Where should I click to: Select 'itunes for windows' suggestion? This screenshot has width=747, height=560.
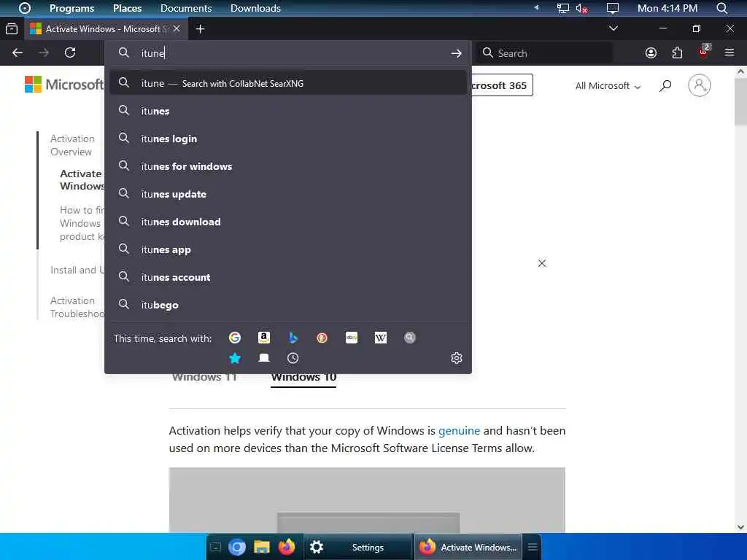pos(288,166)
